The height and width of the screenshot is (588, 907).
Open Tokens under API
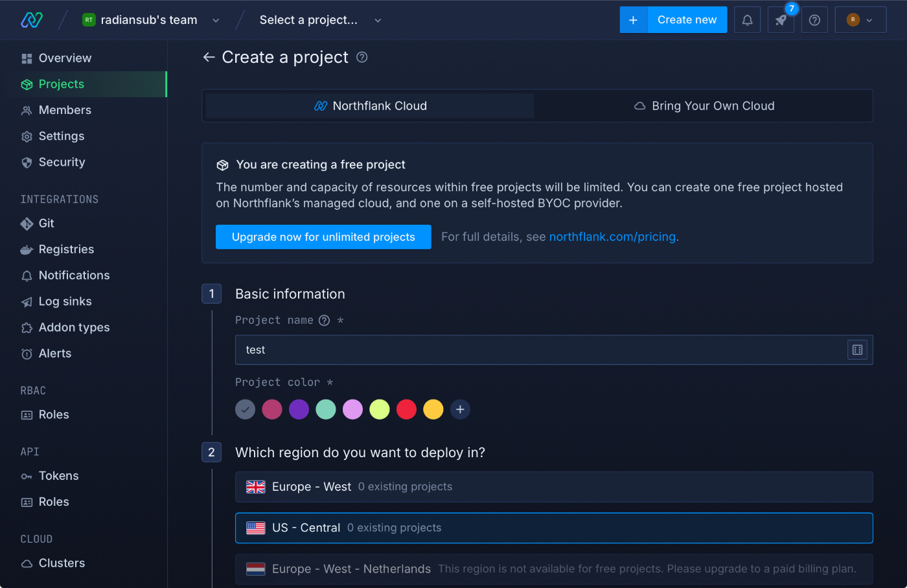coord(84,476)
